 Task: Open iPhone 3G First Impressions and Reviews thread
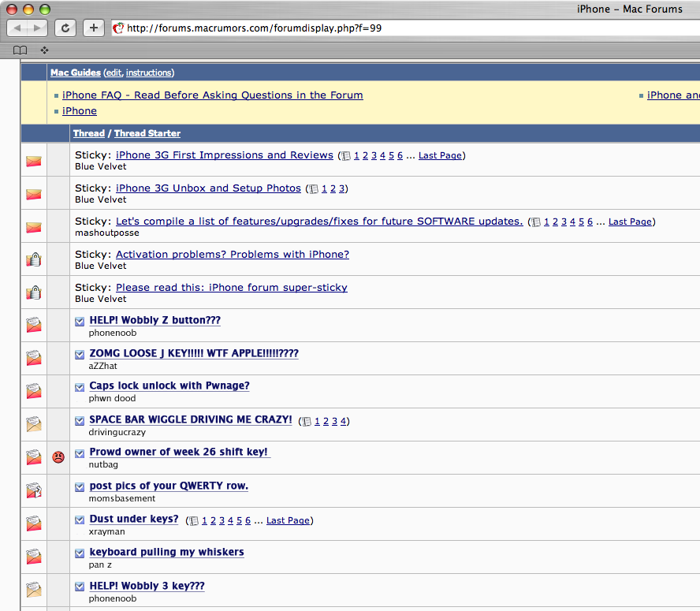tap(225, 155)
